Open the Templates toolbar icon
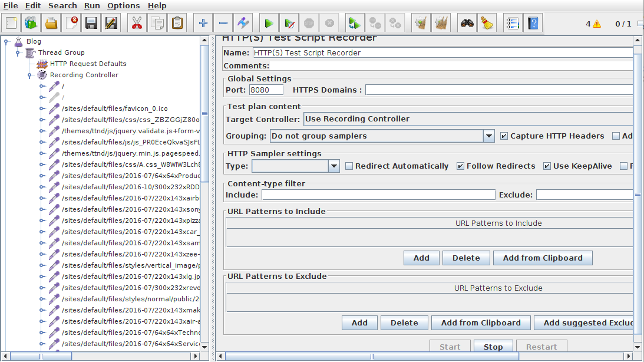The width and height of the screenshot is (644, 362). pos(31,23)
